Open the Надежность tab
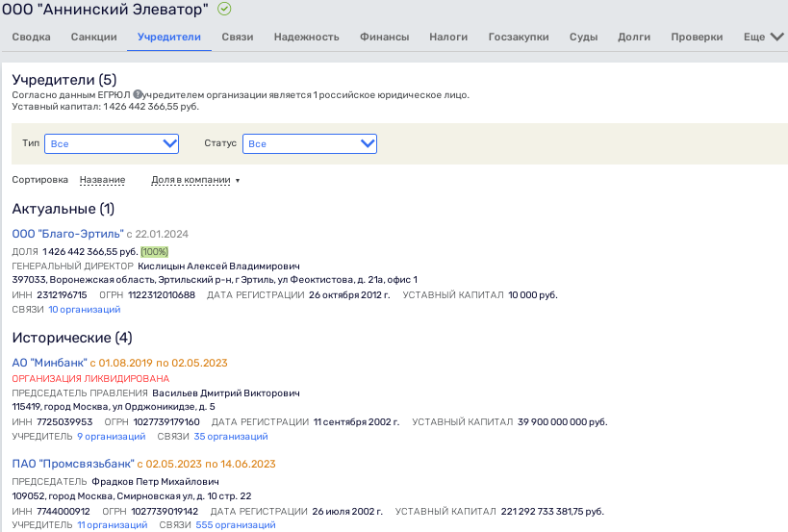Image resolution: width=788 pixels, height=532 pixels. (307, 37)
